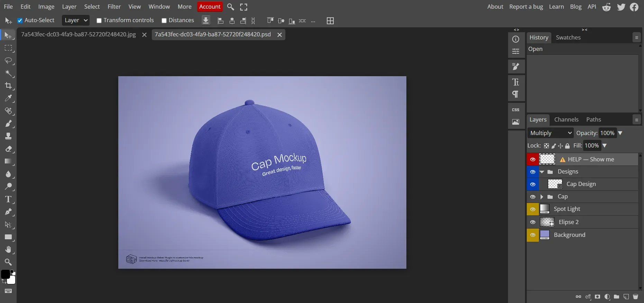This screenshot has width=644, height=303.
Task: Open the Properties sliders panel icon
Action: pyautogui.click(x=516, y=52)
